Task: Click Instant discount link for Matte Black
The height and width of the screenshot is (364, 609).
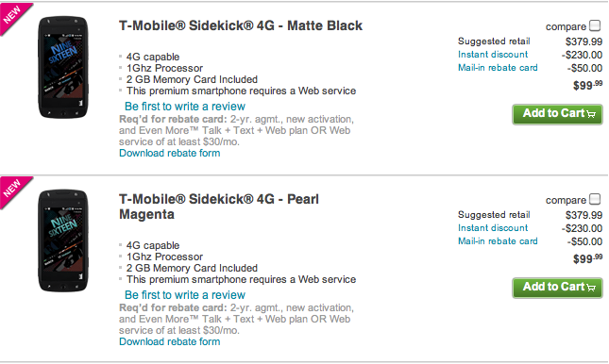Action: [493, 55]
